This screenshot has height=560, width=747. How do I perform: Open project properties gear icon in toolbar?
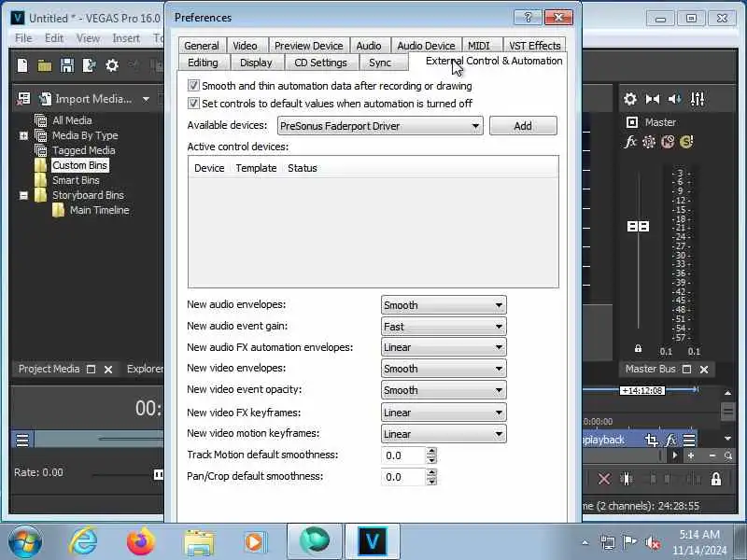[112, 65]
